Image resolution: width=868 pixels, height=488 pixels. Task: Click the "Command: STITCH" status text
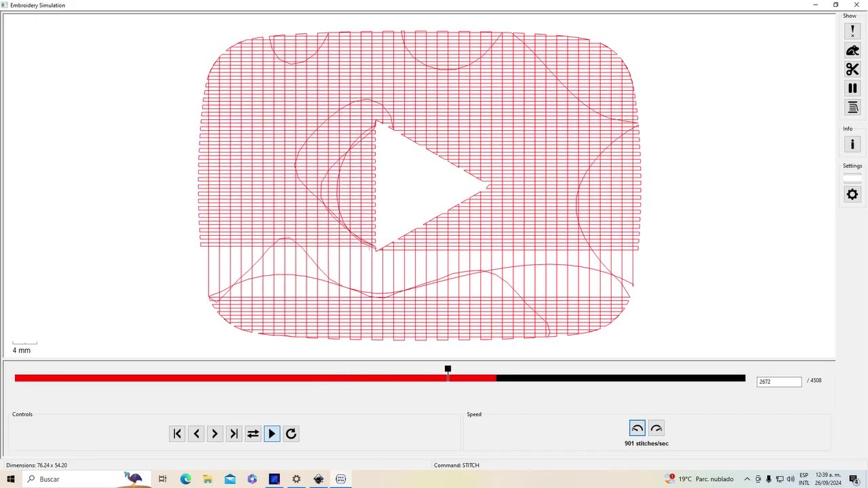click(x=456, y=466)
